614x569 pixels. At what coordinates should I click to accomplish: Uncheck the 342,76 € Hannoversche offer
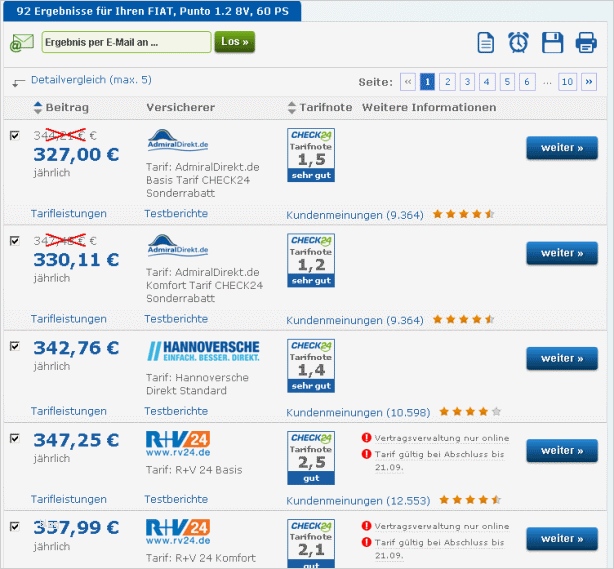pos(14,346)
